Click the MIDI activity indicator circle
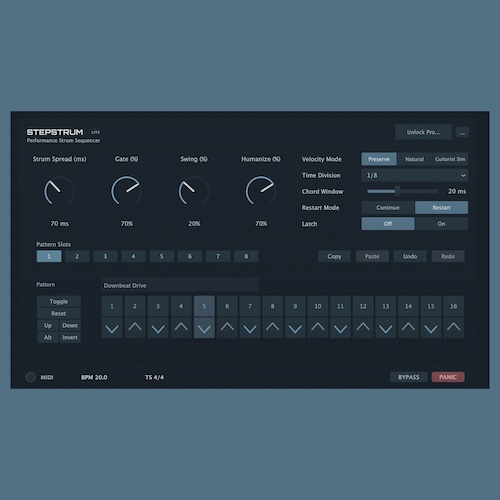The image size is (500, 500). (31, 377)
